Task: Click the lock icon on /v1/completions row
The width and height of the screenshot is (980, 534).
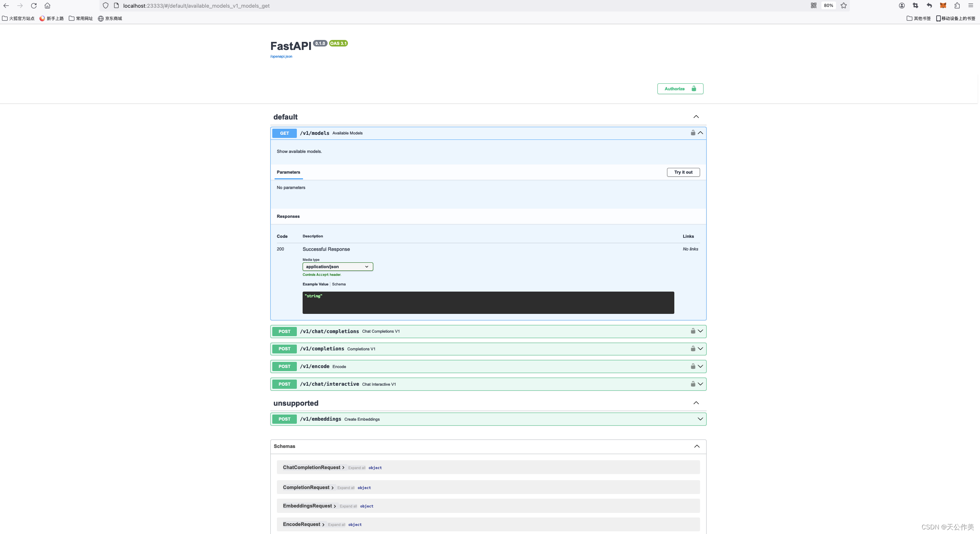Action: tap(693, 348)
